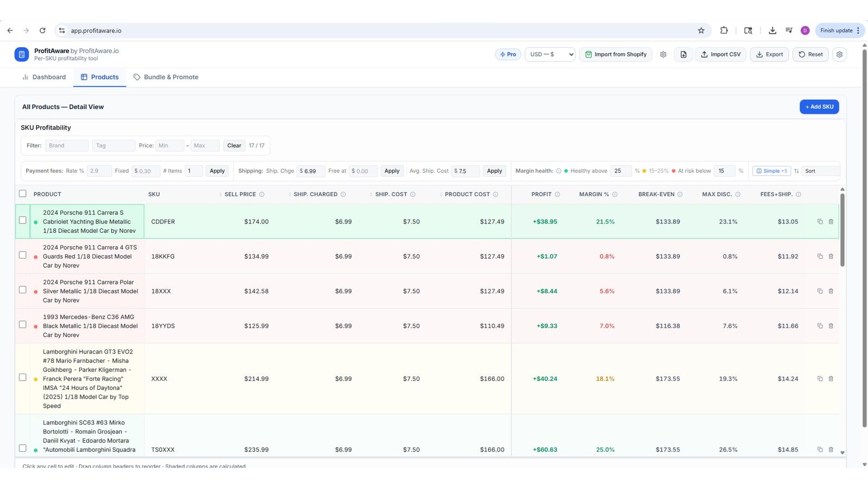868x488 pixels.
Task: Click the + Add SKU button
Action: (819, 107)
